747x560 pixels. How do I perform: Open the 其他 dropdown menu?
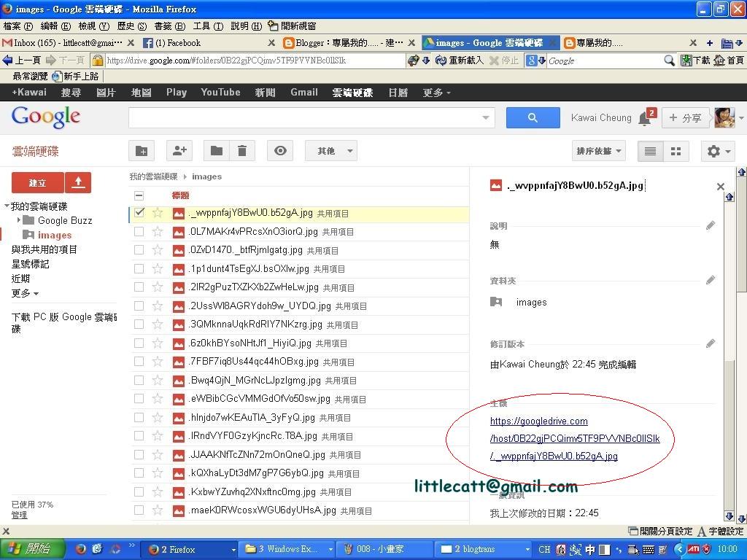pyautogui.click(x=331, y=151)
